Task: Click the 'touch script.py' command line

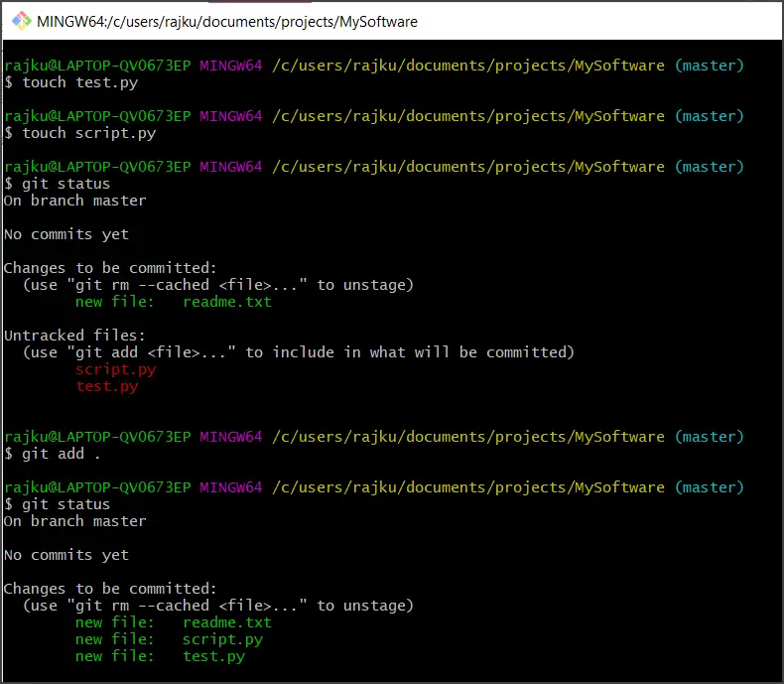Action: tap(80, 133)
